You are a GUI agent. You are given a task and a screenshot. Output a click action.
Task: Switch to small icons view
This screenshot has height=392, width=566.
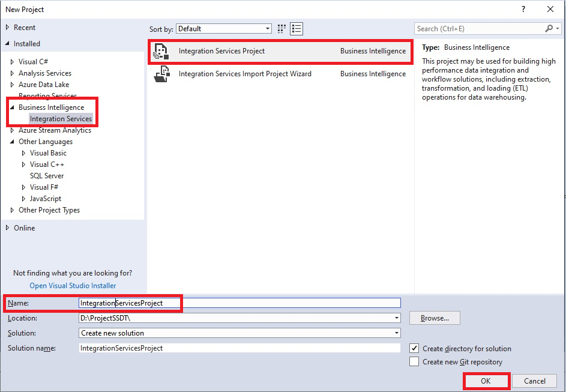[281, 28]
